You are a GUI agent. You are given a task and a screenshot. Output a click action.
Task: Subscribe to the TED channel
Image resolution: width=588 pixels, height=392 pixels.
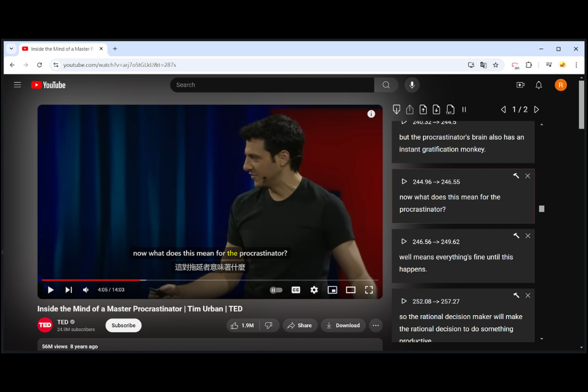[124, 325]
